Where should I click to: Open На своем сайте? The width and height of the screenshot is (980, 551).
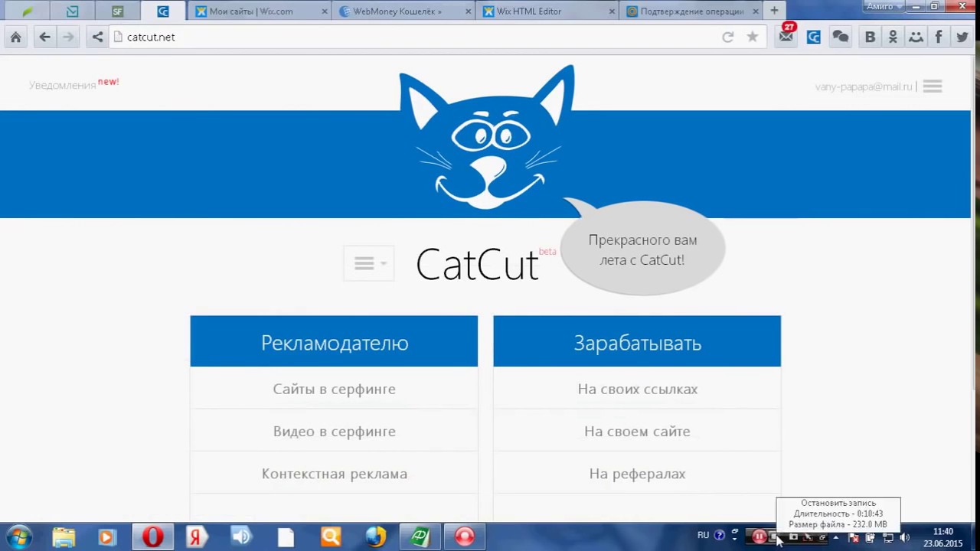coord(637,431)
